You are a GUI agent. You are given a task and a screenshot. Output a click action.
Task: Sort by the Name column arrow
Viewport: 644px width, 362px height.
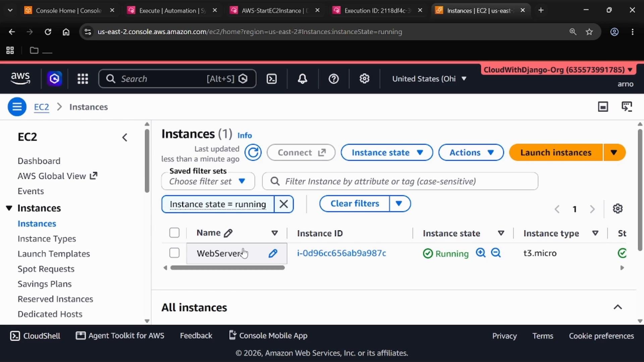click(275, 233)
